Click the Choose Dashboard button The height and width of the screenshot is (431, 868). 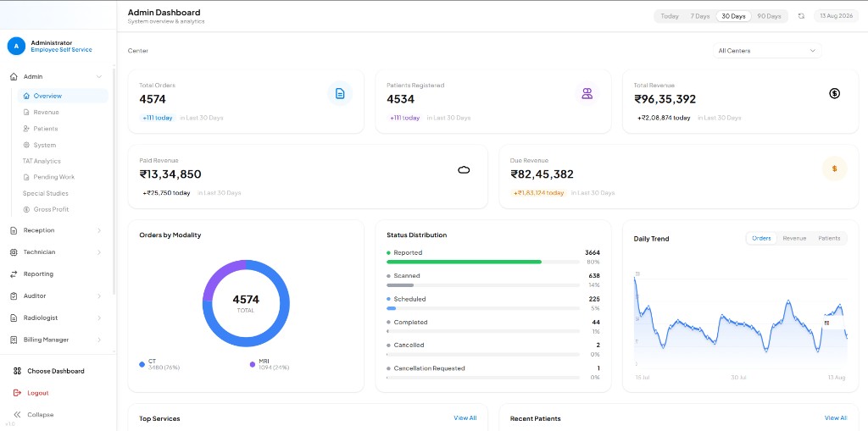click(x=56, y=371)
